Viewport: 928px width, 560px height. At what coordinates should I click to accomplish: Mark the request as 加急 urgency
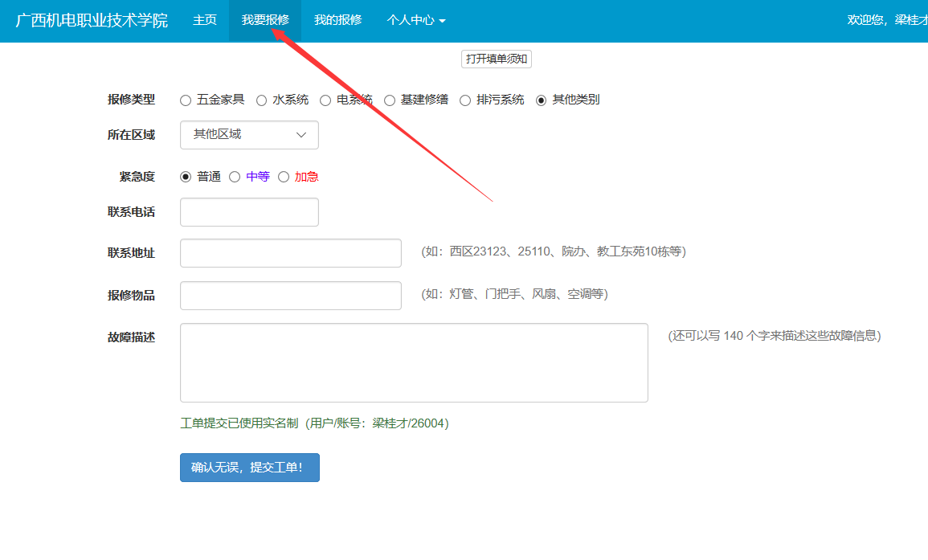tap(284, 177)
